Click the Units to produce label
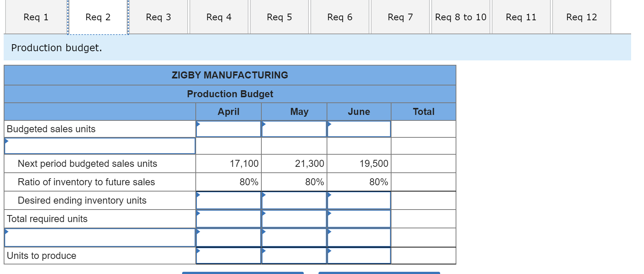 (42, 256)
